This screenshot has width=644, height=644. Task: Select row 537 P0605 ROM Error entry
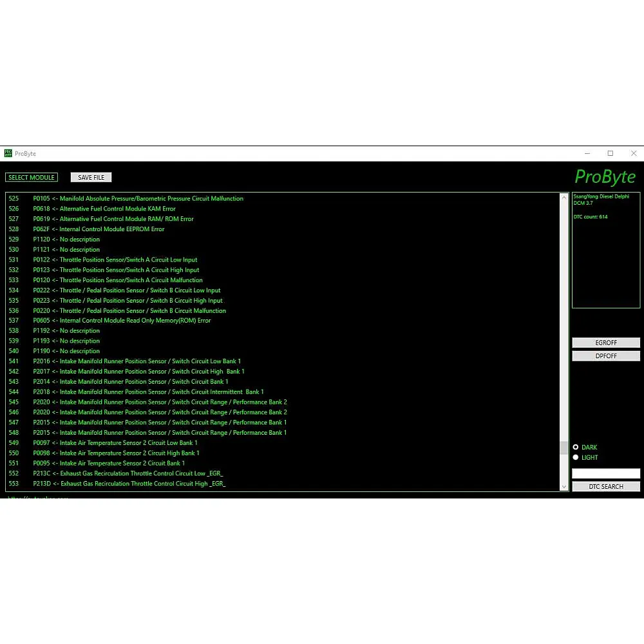click(122, 321)
